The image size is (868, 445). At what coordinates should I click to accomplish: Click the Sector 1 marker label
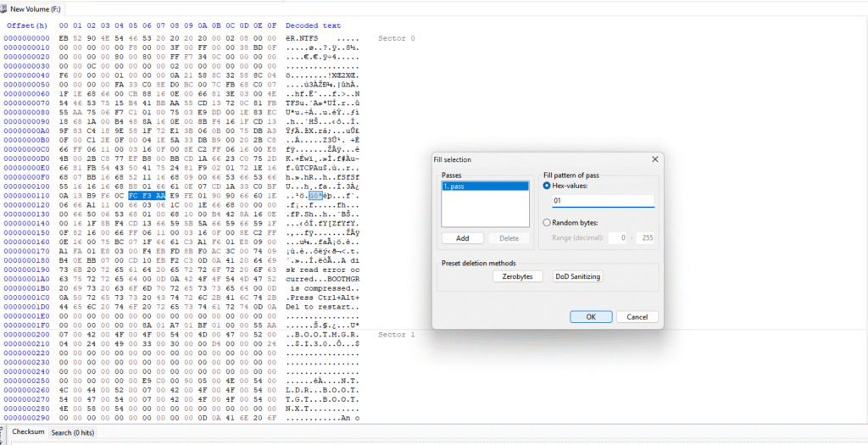[x=396, y=335]
